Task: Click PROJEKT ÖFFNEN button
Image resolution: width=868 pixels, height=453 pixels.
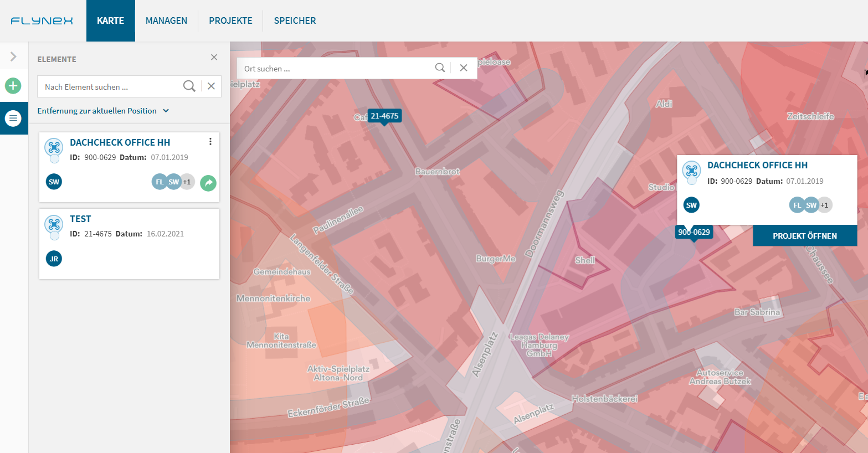Action: click(x=805, y=235)
